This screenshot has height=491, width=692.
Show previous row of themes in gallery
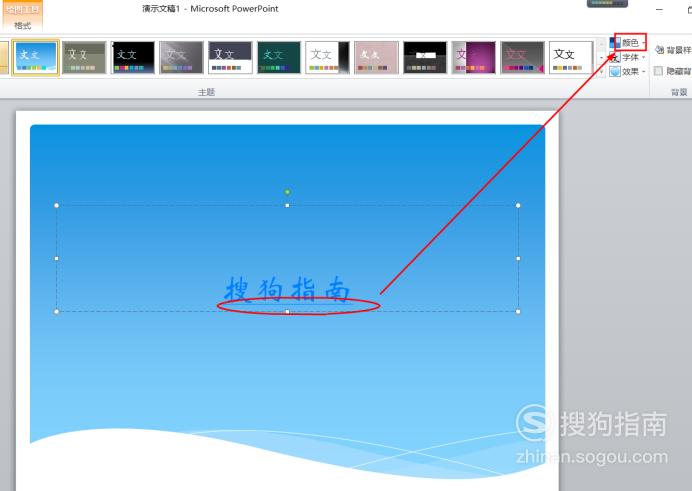tap(601, 43)
